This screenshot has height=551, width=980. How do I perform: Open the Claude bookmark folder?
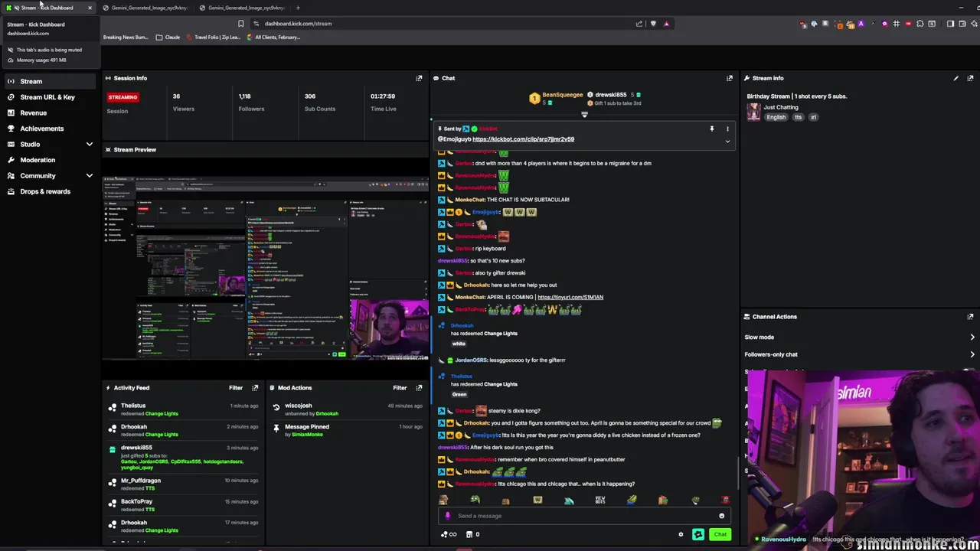point(168,37)
